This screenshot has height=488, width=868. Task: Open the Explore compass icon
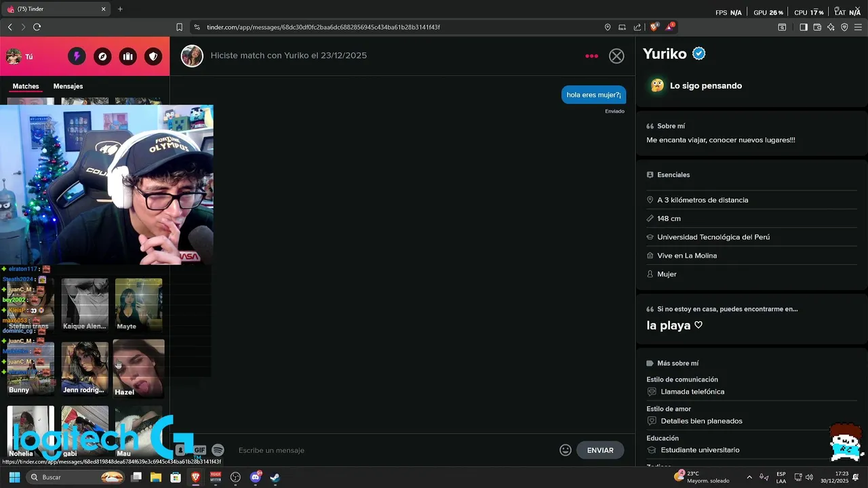[102, 56]
